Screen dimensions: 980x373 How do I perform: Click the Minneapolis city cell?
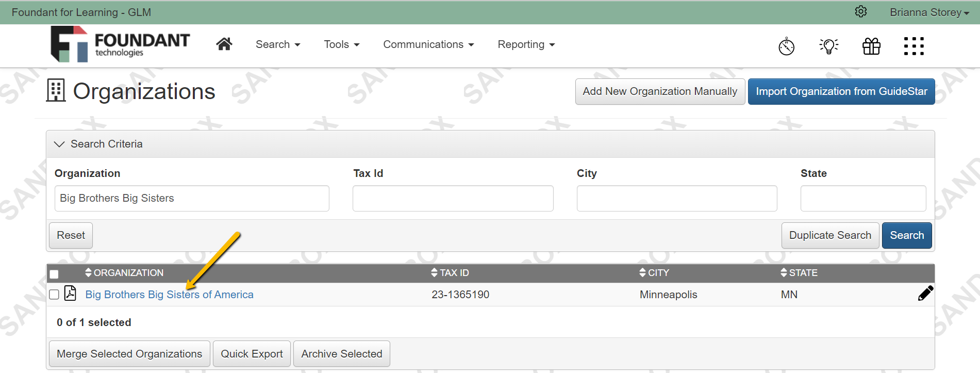[x=668, y=295]
